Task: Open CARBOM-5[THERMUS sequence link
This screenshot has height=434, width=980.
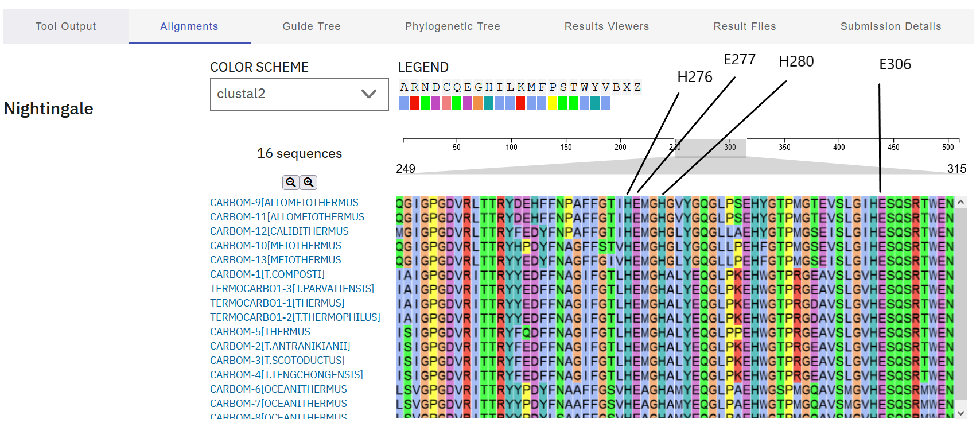Action: pyautogui.click(x=260, y=332)
